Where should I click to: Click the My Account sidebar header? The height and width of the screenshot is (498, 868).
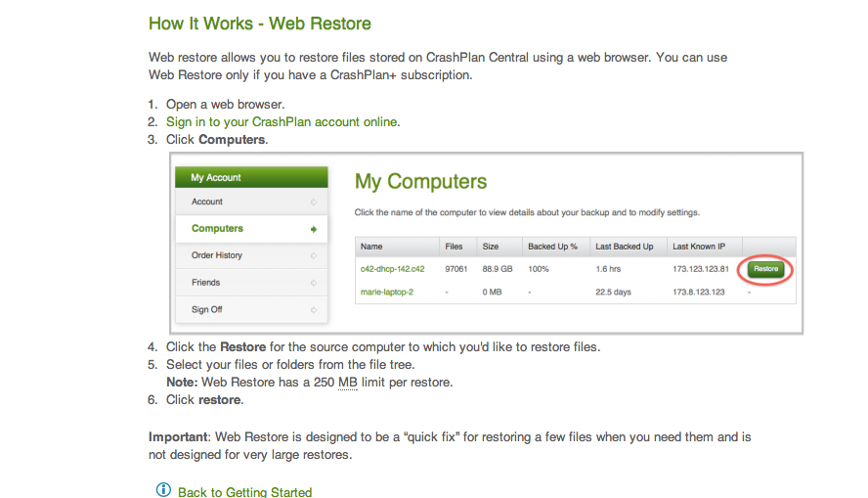(x=251, y=177)
